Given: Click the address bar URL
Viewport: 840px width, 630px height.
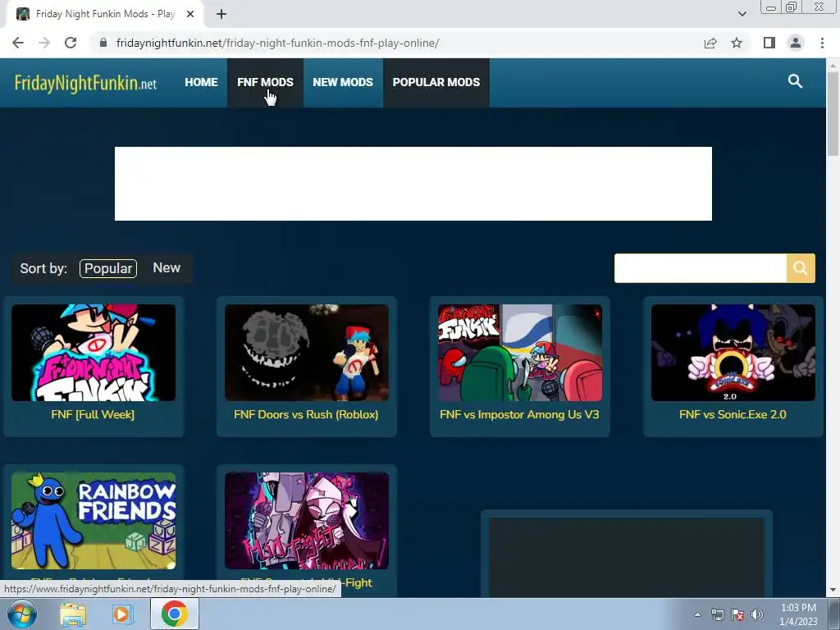Looking at the screenshot, I should (277, 43).
